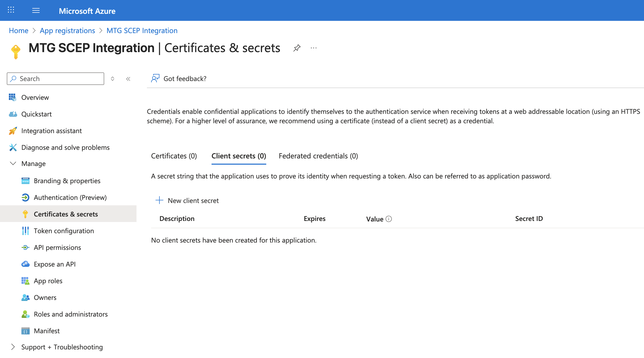The width and height of the screenshot is (644, 358).
Task: Switch to the Federated credentials tab
Action: coord(318,156)
